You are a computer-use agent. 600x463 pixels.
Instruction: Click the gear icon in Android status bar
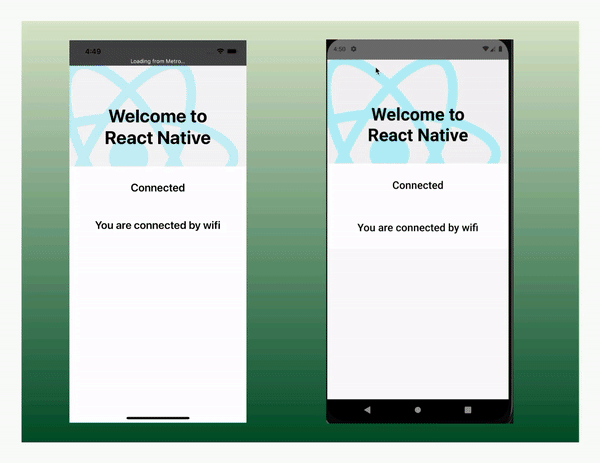point(354,49)
